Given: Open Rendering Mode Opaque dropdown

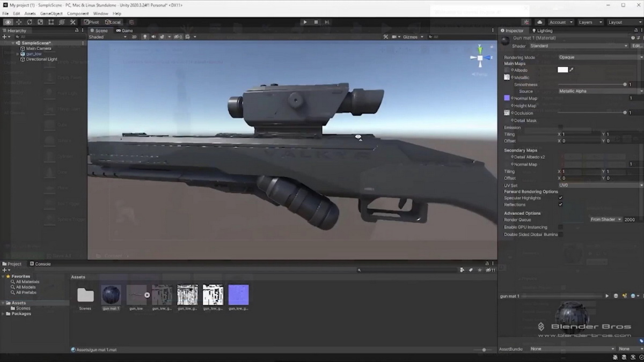Looking at the screenshot, I should click(x=600, y=57).
